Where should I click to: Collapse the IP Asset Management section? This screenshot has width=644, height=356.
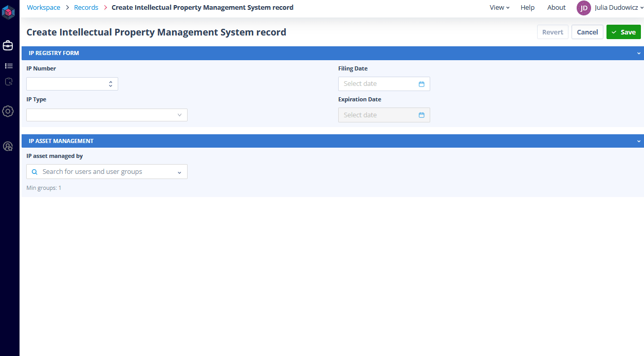(x=639, y=141)
